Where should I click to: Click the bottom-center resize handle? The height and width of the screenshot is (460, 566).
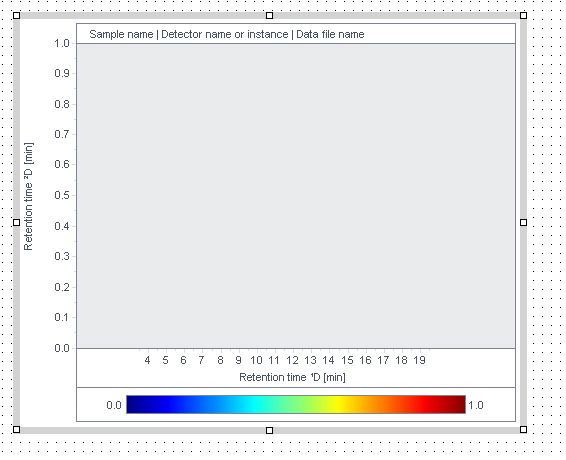tap(269, 430)
